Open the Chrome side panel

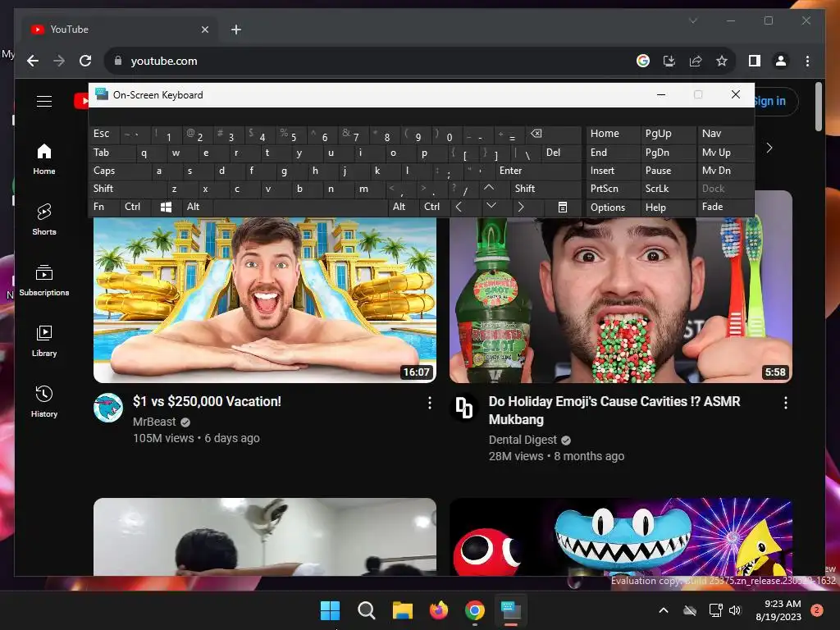tap(755, 61)
